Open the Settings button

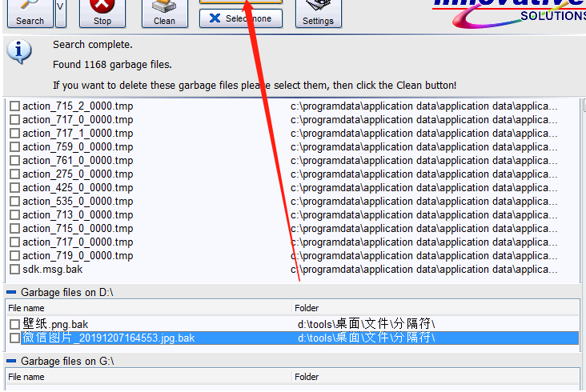319,14
